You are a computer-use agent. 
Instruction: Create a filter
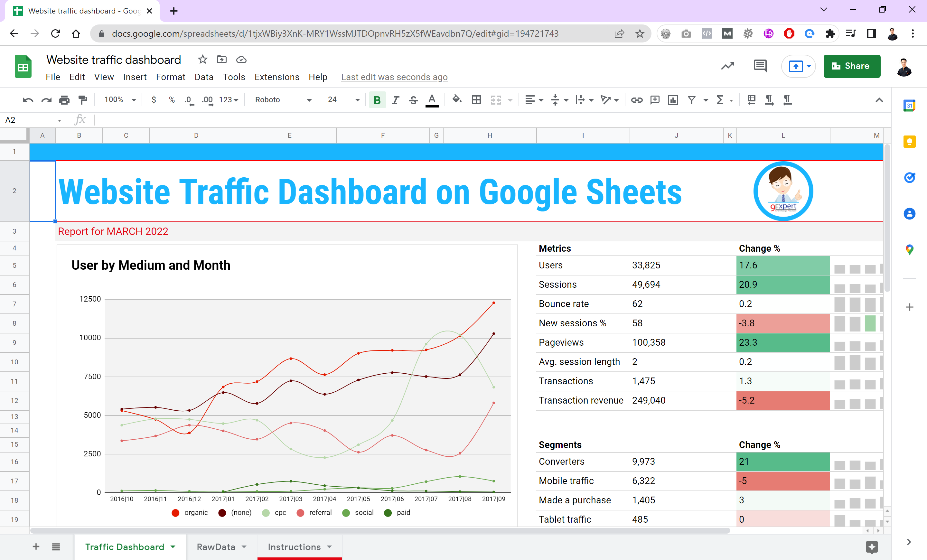click(691, 100)
